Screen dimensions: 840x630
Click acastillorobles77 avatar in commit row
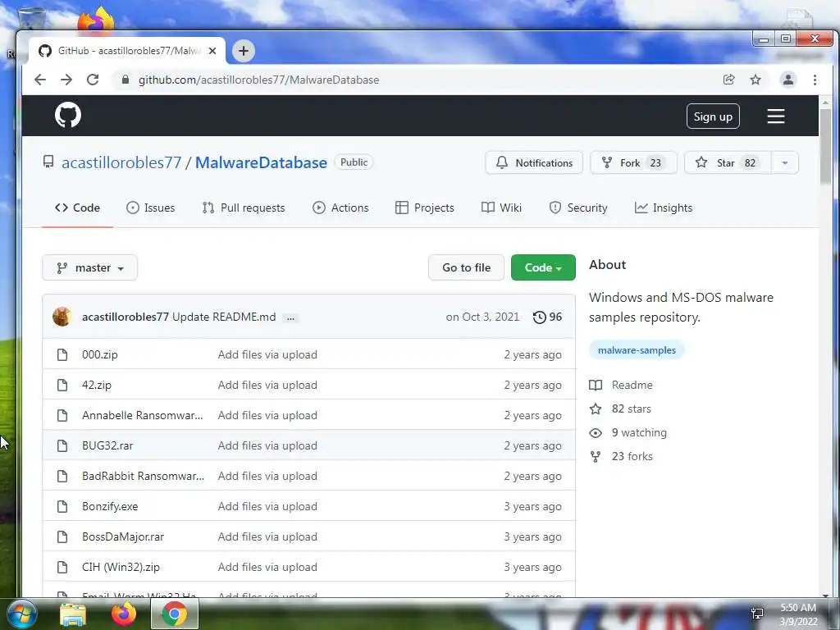pyautogui.click(x=62, y=317)
